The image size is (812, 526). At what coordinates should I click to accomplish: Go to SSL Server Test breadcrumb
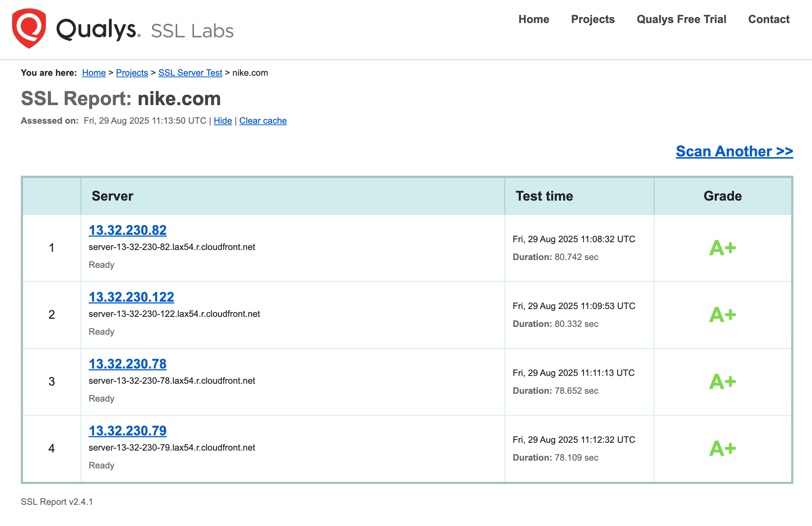(190, 73)
